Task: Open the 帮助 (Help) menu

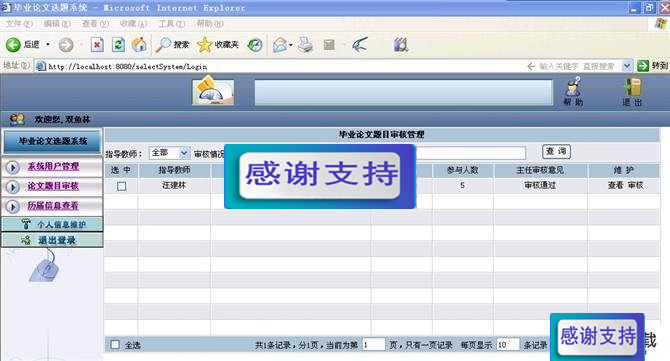Action: pos(210,23)
